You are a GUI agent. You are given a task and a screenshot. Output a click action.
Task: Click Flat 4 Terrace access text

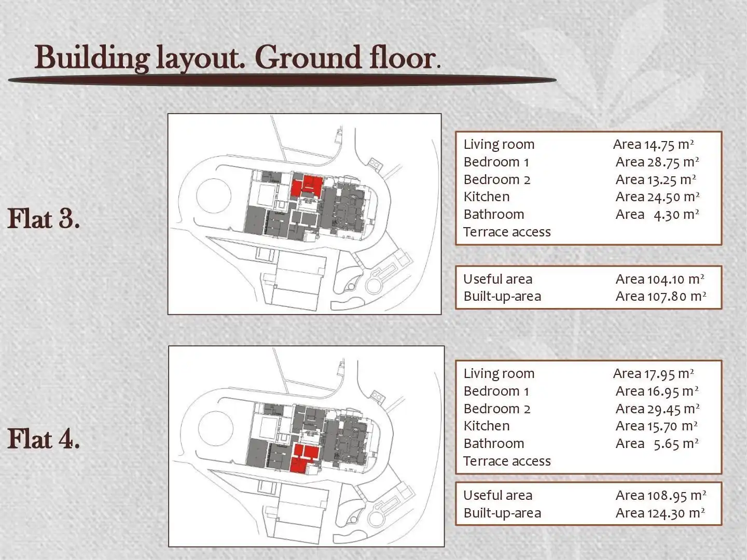507,461
